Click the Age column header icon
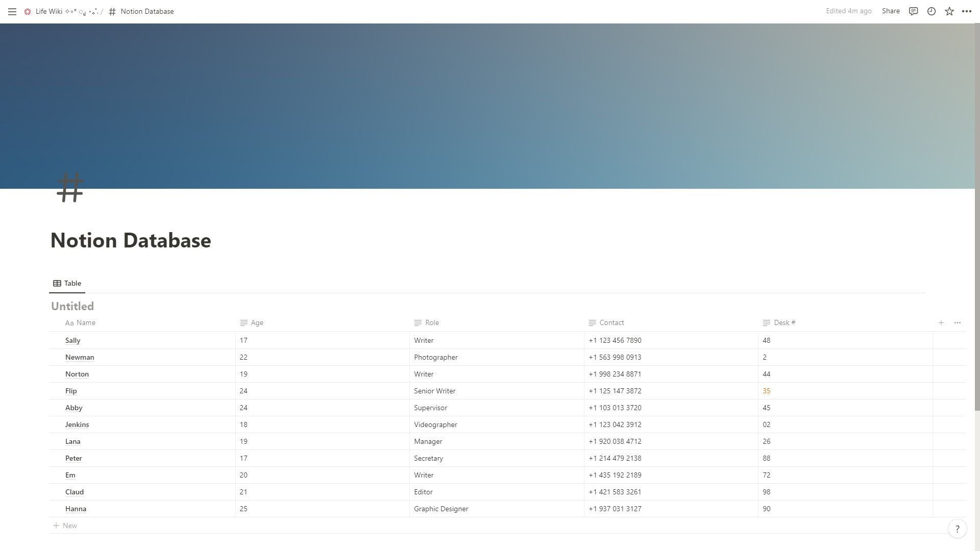 243,323
